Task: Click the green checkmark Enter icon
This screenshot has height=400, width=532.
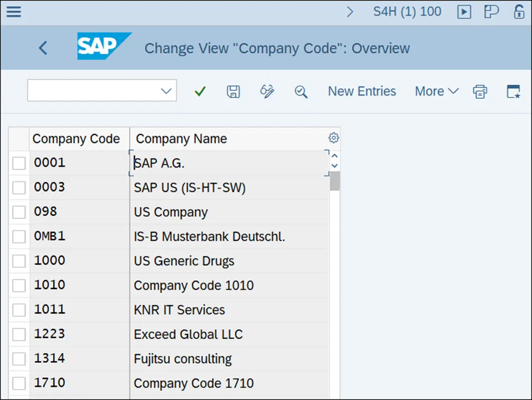Action: 200,92
